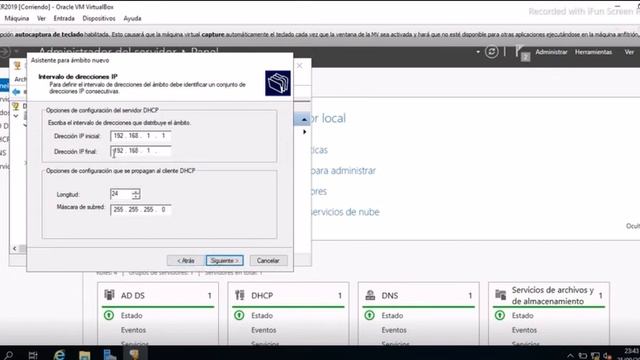
Task: Click the volume tray icon
Action: tap(607, 356)
